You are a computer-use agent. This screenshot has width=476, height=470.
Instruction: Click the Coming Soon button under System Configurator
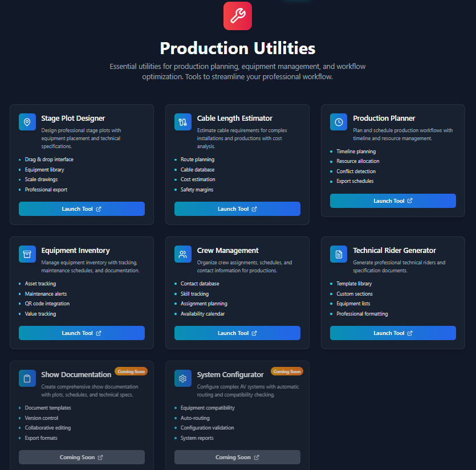[x=237, y=457]
